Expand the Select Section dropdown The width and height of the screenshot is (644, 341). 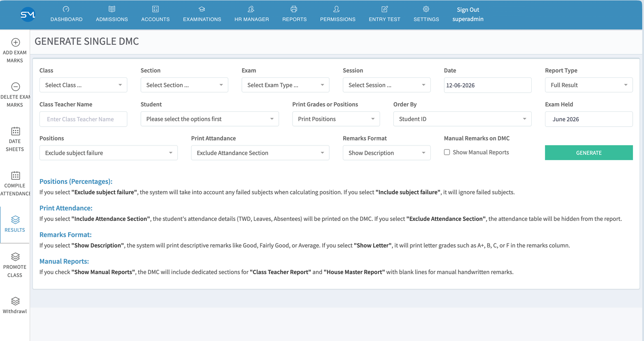click(x=184, y=85)
